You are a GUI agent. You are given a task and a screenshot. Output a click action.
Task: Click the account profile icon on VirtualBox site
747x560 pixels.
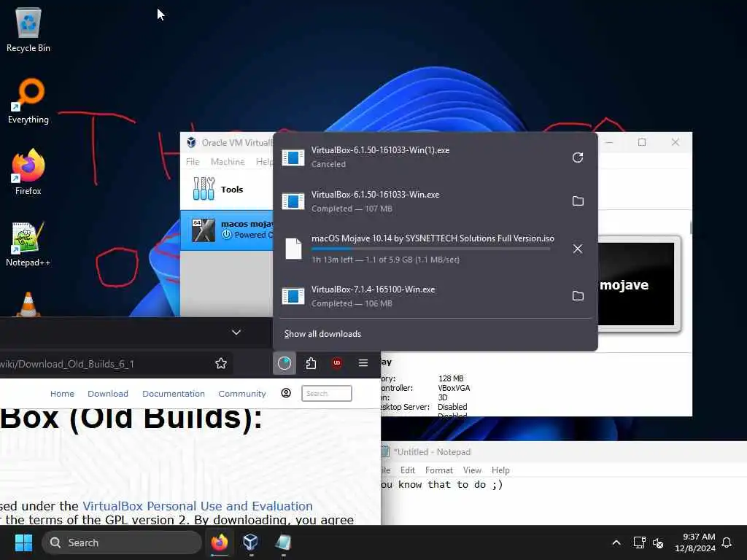point(286,393)
